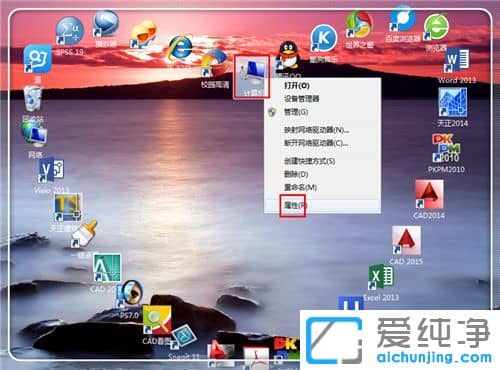Open the Network (网络) desktop icon
Image resolution: width=500 pixels, height=370 pixels.
coord(35,135)
